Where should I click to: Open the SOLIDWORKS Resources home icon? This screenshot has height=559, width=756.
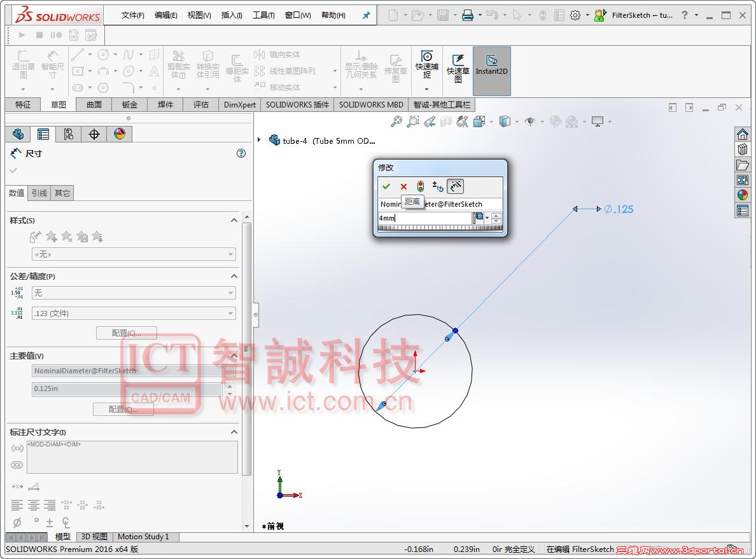743,134
